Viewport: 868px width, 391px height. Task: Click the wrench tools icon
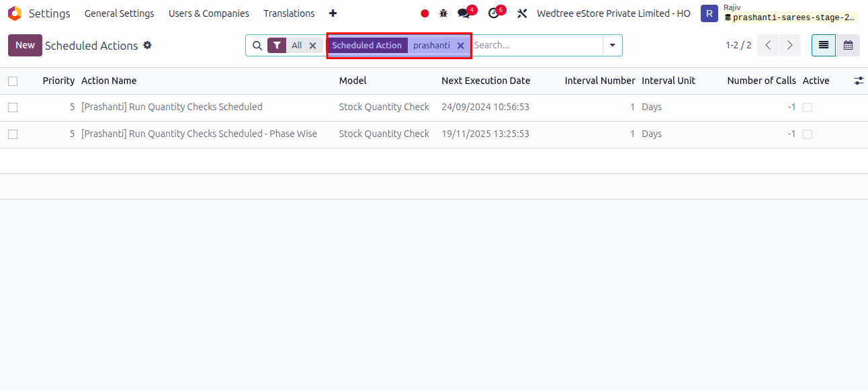tap(522, 13)
